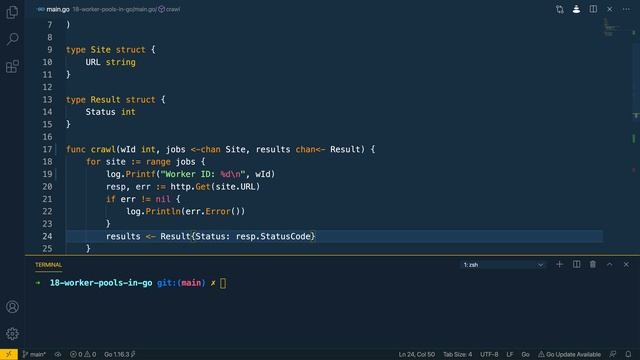Open the 1: zsh terminal selector dropdown
640x360 pixels.
coord(503,265)
